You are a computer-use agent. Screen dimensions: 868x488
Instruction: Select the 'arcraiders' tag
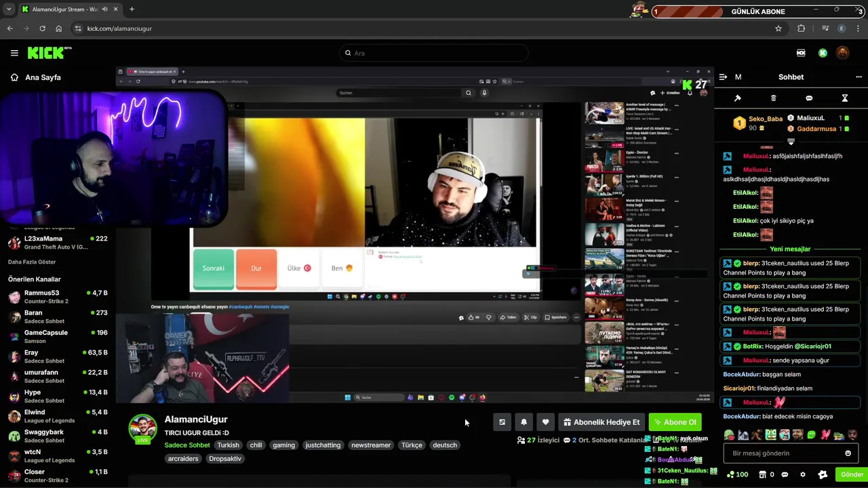(183, 459)
